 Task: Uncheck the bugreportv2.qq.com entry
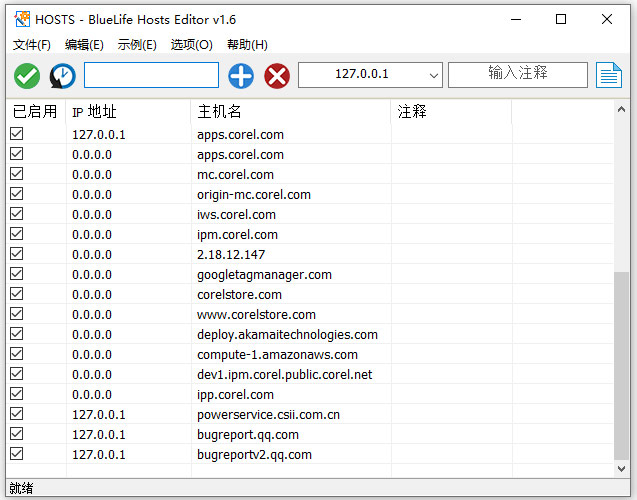coord(17,454)
